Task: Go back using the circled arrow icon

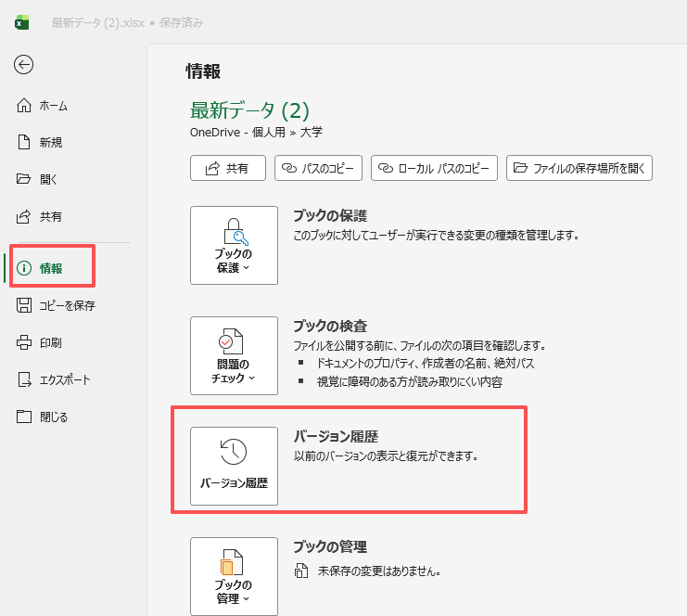Action: click(x=24, y=65)
